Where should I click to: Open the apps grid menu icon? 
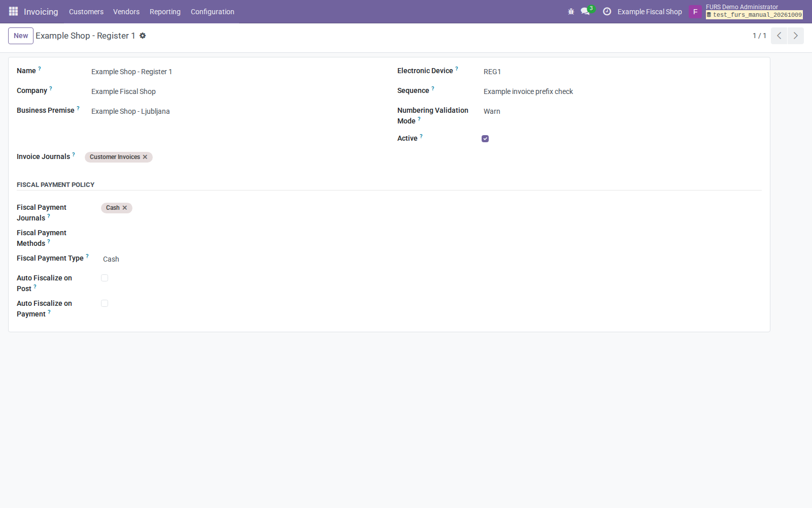13,11
